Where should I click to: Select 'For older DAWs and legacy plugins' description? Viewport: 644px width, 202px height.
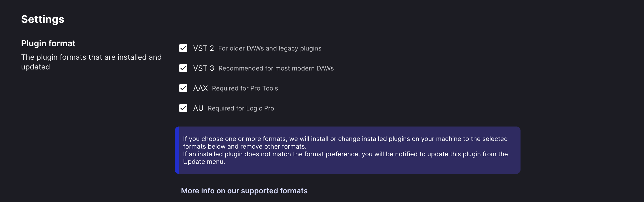[x=270, y=48]
